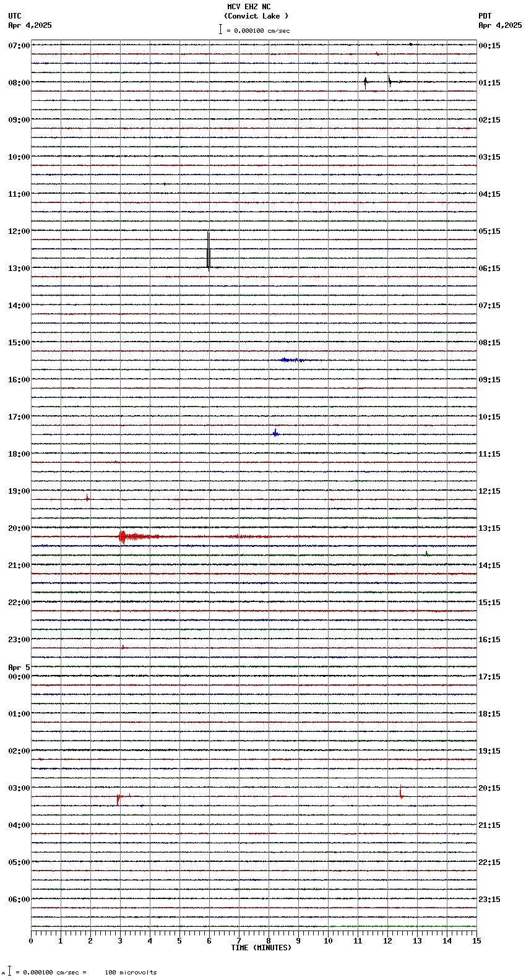Click the '05:15' PDT time label
This screenshot has height=980, width=526.
(489, 231)
